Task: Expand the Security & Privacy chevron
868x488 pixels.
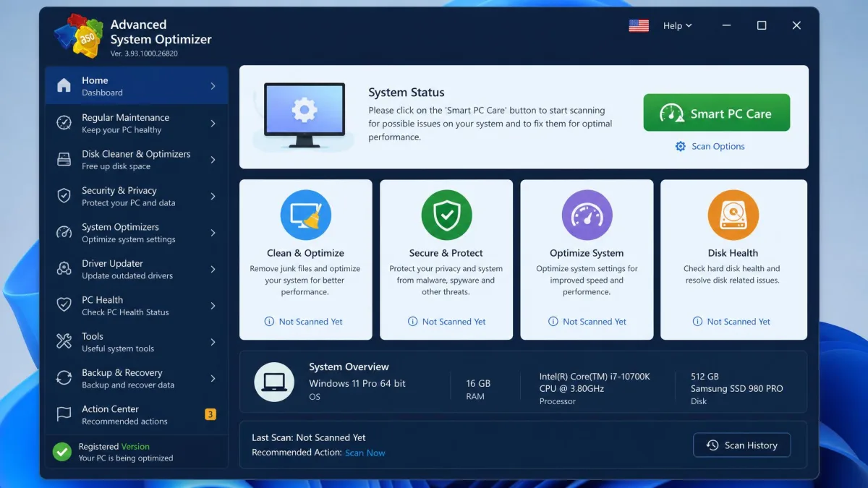Action: (213, 196)
